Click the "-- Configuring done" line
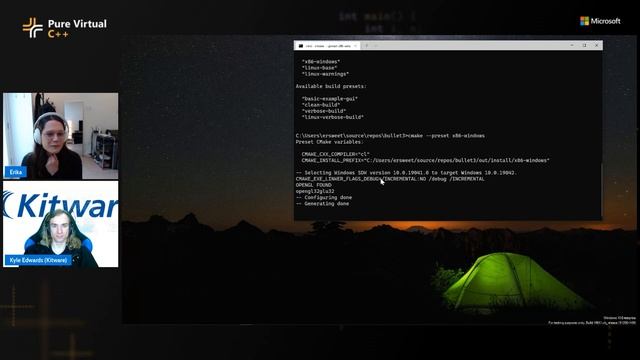 (x=324, y=197)
